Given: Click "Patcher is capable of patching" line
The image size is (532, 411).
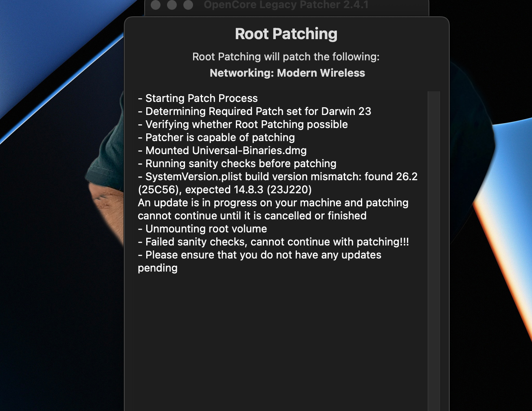Looking at the screenshot, I should [216, 137].
